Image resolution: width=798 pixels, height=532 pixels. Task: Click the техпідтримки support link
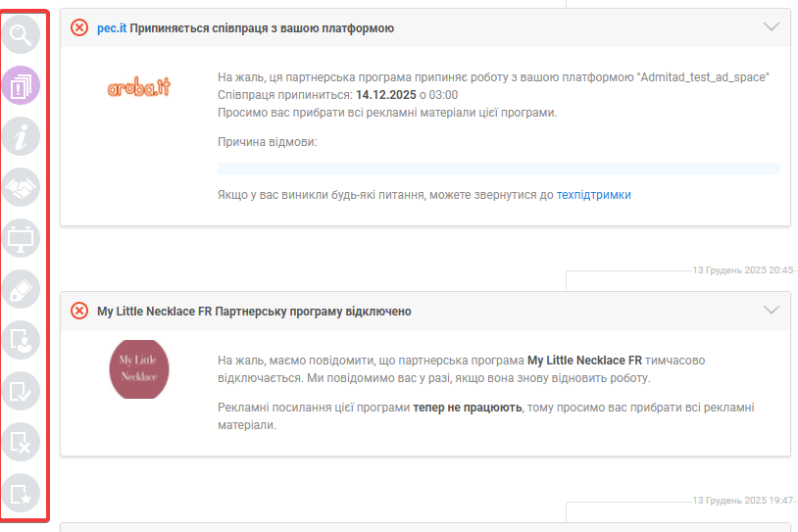click(x=593, y=195)
